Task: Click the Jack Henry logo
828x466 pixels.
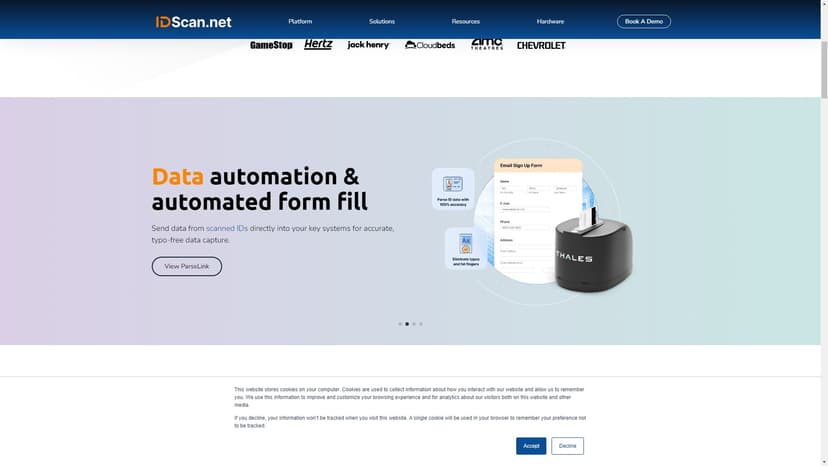Action: 368,45
